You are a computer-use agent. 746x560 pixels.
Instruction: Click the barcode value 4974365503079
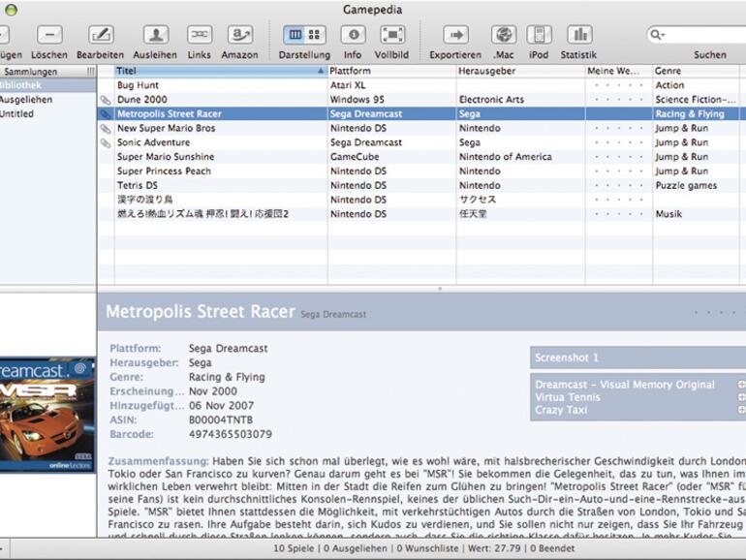(x=231, y=434)
